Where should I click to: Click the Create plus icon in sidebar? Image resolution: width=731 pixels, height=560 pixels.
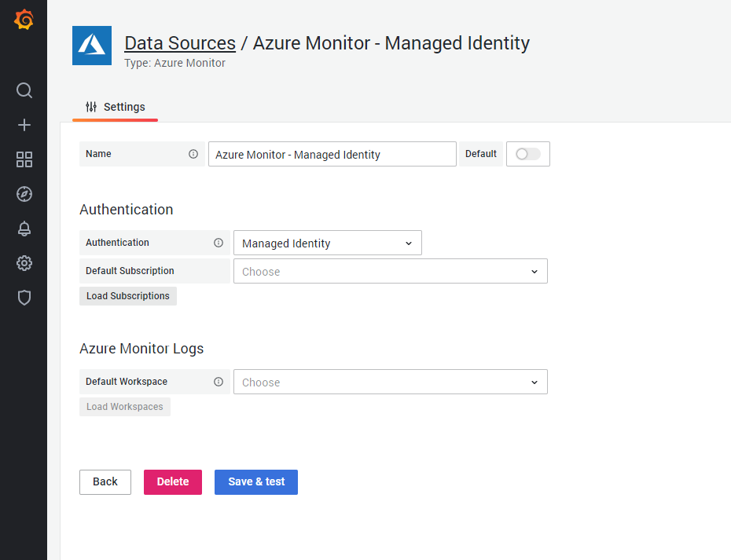24,125
